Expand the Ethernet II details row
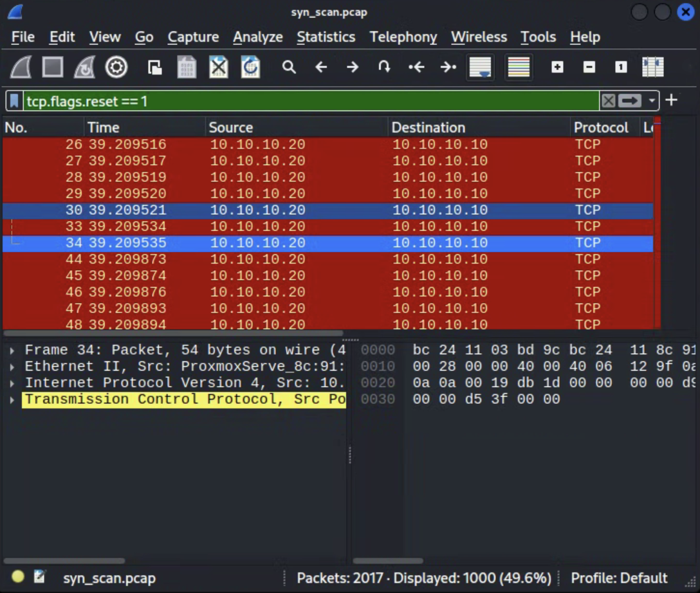Image resolution: width=700 pixels, height=593 pixels. coord(12,367)
